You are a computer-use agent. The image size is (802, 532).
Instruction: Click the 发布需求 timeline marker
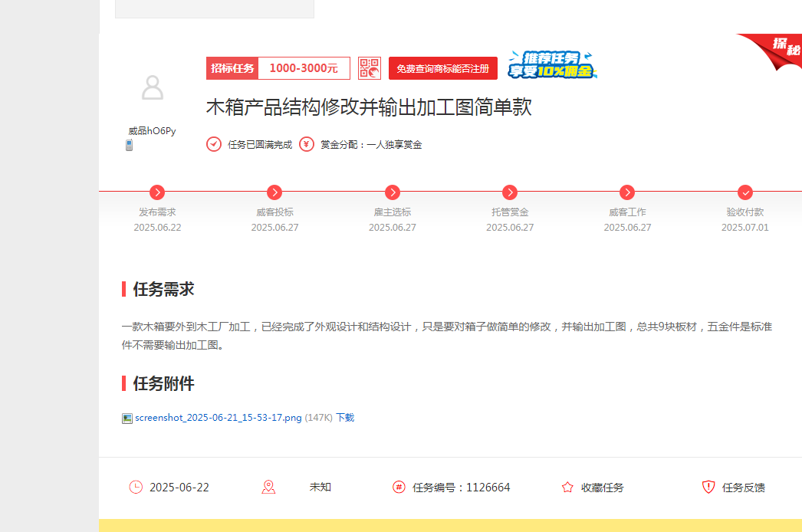point(157,192)
